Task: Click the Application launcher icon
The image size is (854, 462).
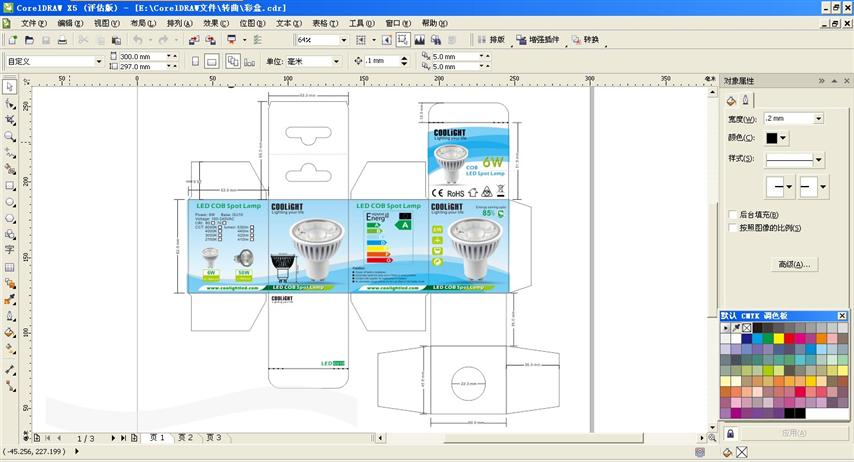Action: [231, 40]
